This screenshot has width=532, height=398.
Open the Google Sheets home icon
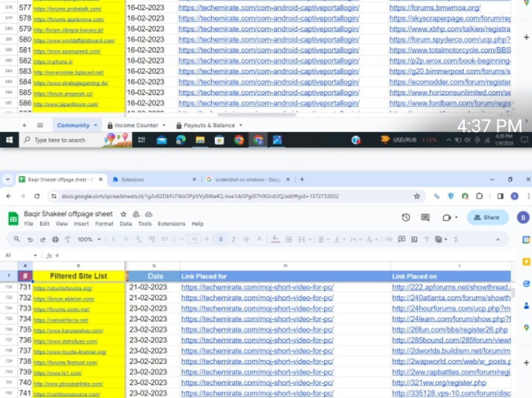pyautogui.click(x=13, y=219)
